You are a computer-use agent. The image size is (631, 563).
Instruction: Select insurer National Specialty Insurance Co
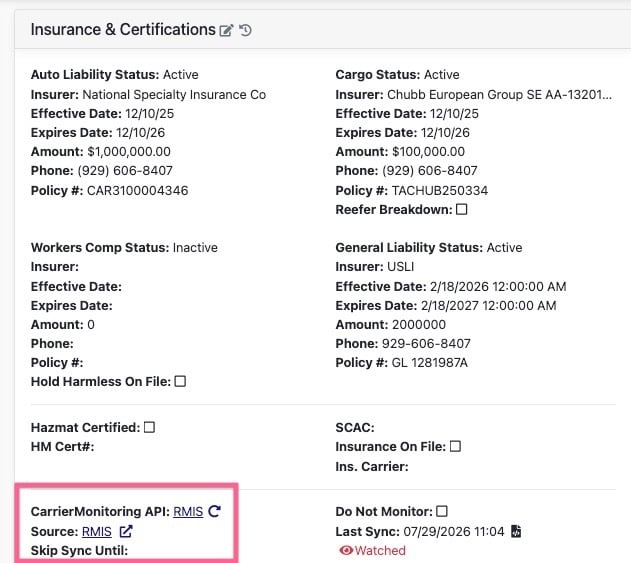pyautogui.click(x=174, y=95)
